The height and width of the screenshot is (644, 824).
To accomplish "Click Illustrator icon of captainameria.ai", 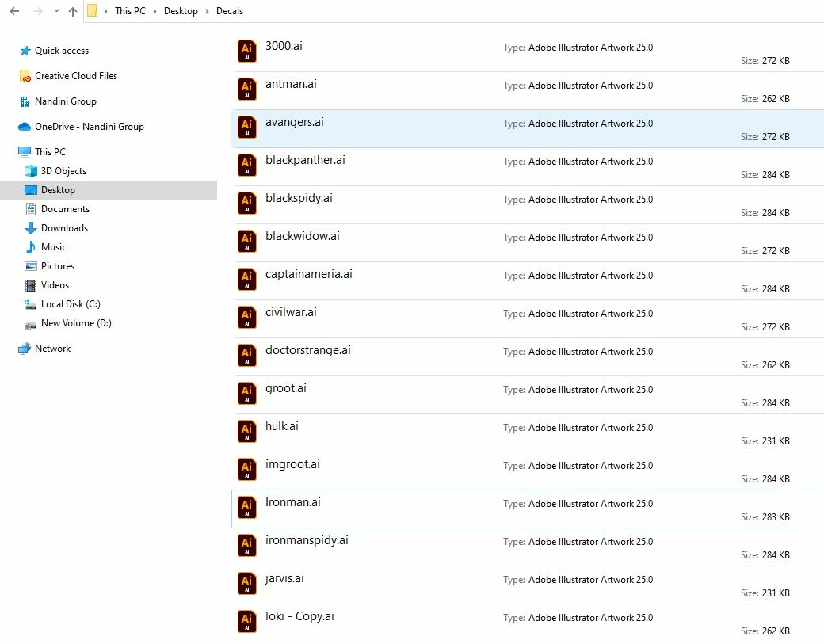I will 247,279.
